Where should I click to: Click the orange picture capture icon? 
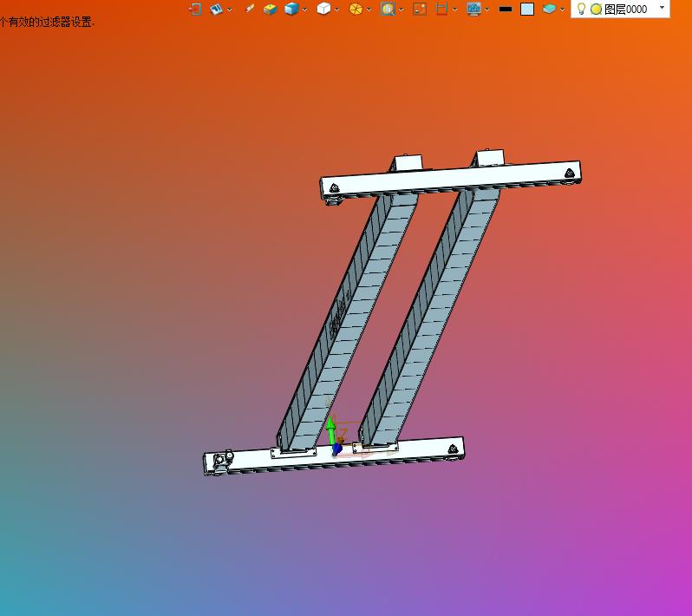tap(419, 9)
